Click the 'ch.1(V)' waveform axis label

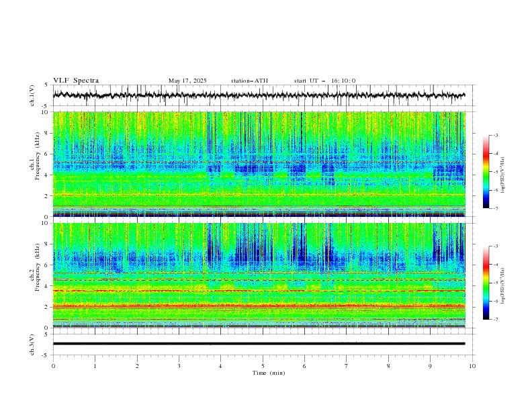pyautogui.click(x=32, y=95)
